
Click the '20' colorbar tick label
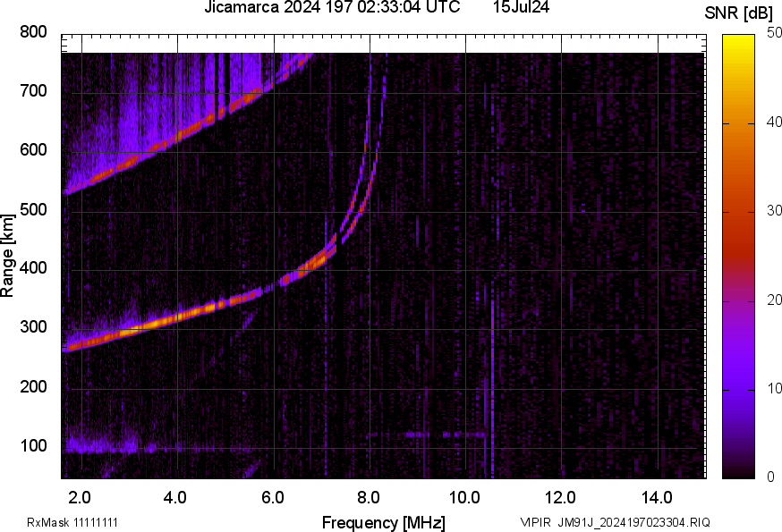(x=774, y=300)
